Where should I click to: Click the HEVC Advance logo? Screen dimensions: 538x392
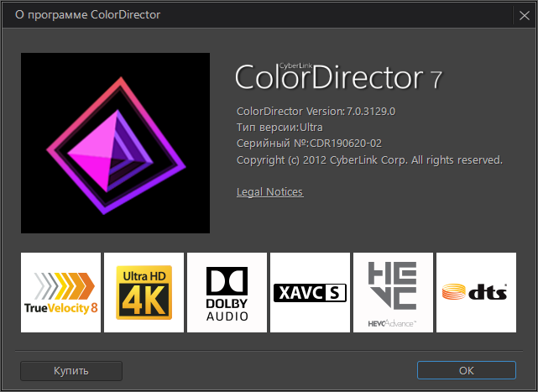pyautogui.click(x=393, y=292)
